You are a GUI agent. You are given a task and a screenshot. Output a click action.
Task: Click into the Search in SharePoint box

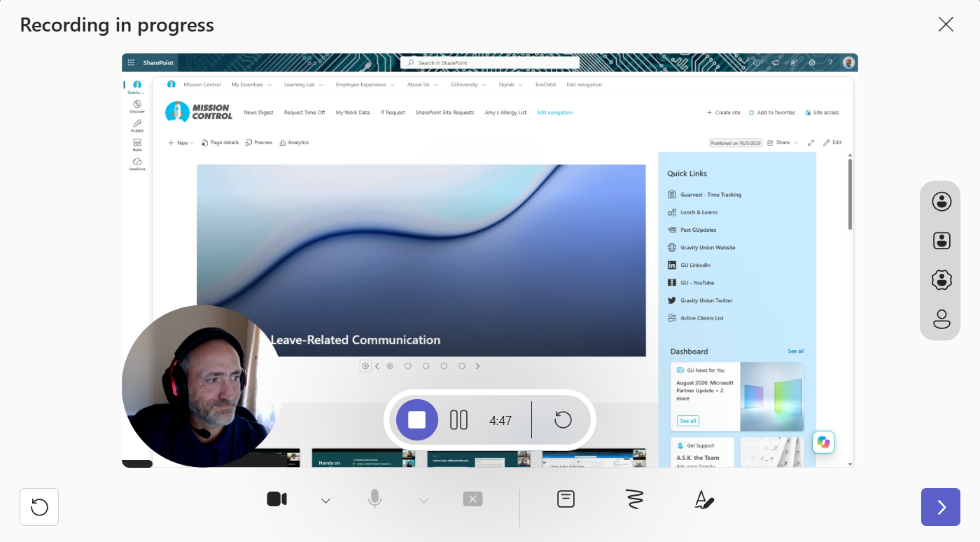[490, 62]
